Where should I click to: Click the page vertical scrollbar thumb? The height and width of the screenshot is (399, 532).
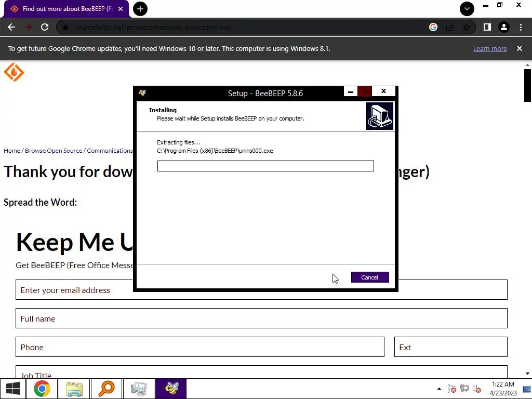(x=527, y=85)
